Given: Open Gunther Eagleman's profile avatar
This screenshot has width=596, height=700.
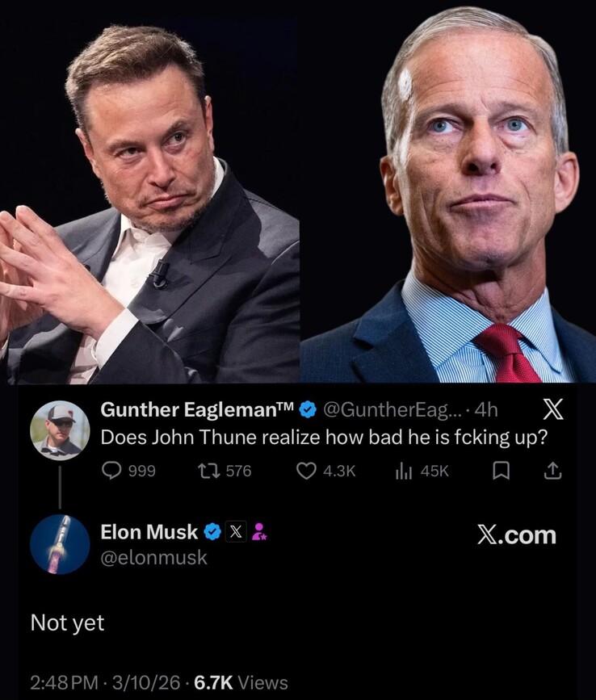Looking at the screenshot, I should 60,430.
